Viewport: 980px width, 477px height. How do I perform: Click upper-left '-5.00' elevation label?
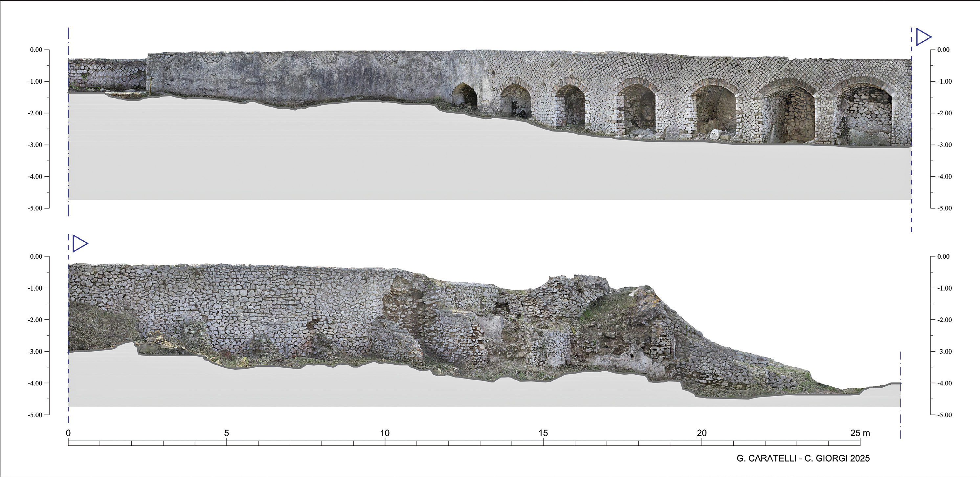[x=36, y=208]
